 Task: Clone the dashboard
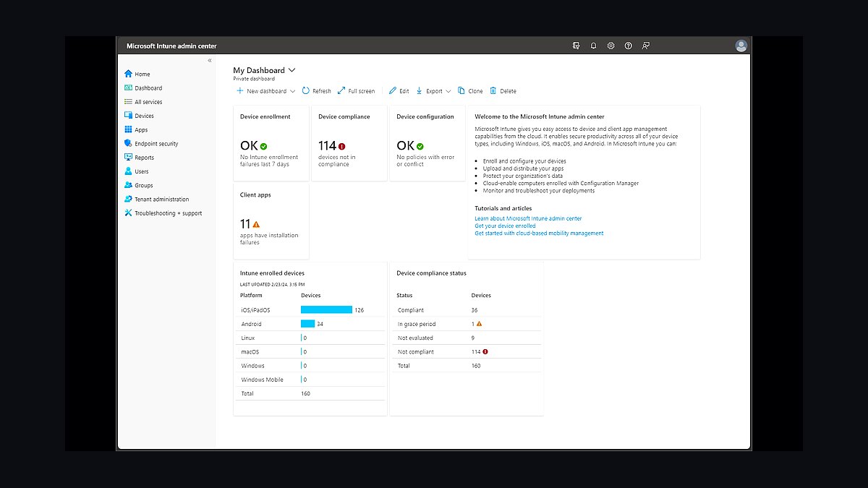(x=470, y=91)
